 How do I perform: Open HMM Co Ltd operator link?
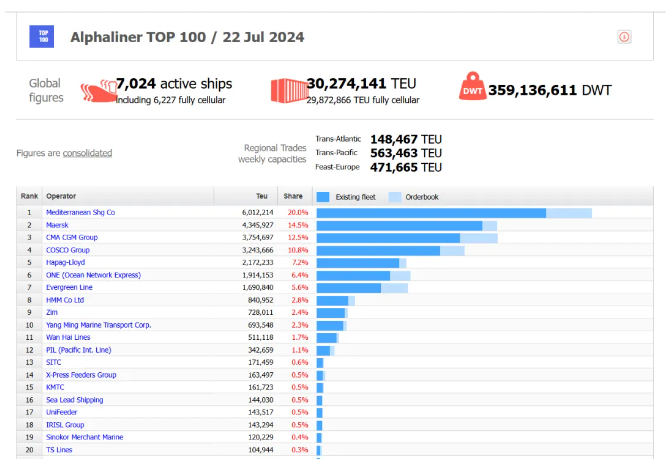[65, 300]
